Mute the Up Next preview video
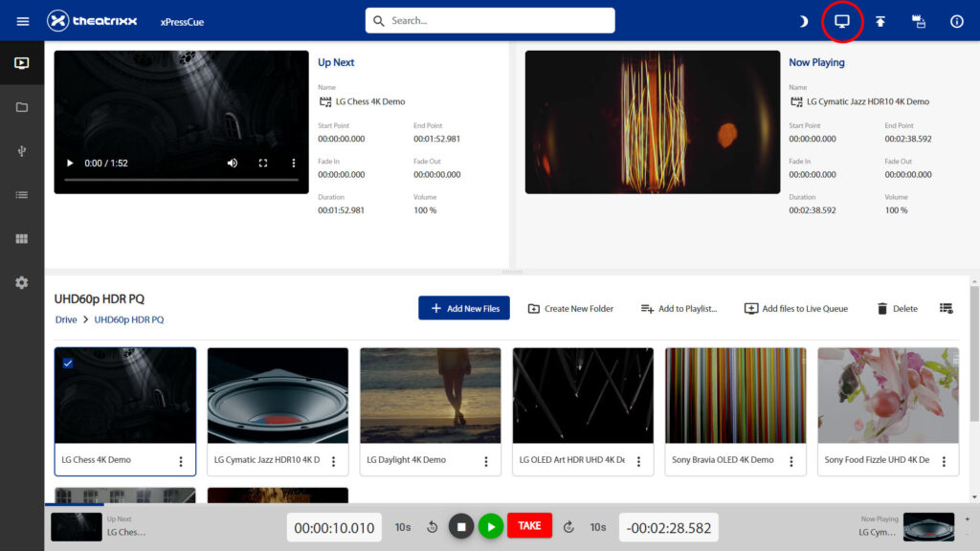Viewport: 980px width, 551px height. [233, 164]
